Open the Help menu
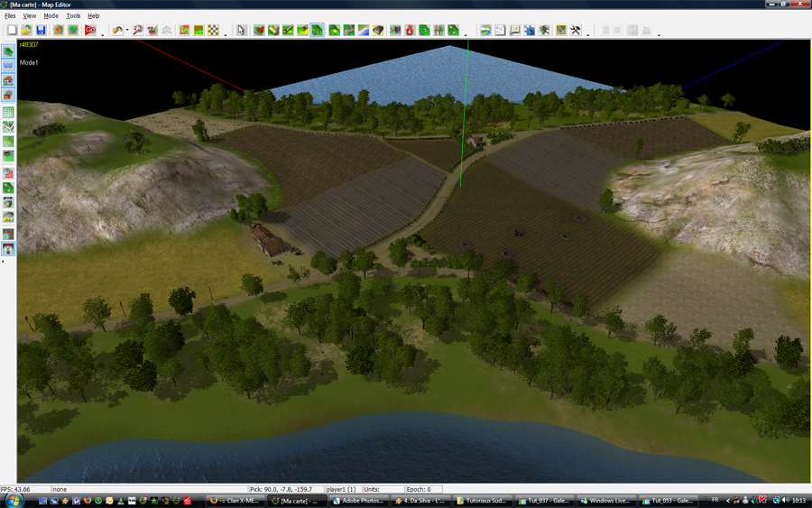This screenshot has width=812, height=508. point(93,15)
